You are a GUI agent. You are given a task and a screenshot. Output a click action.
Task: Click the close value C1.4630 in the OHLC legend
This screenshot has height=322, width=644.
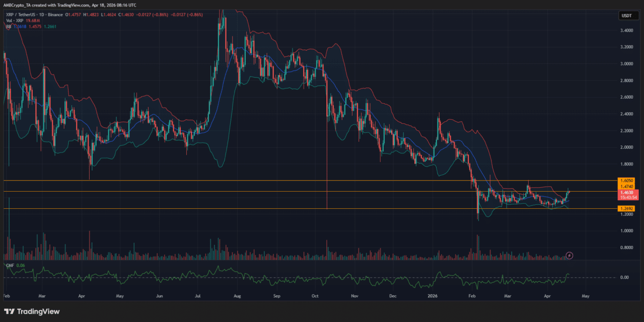point(126,14)
